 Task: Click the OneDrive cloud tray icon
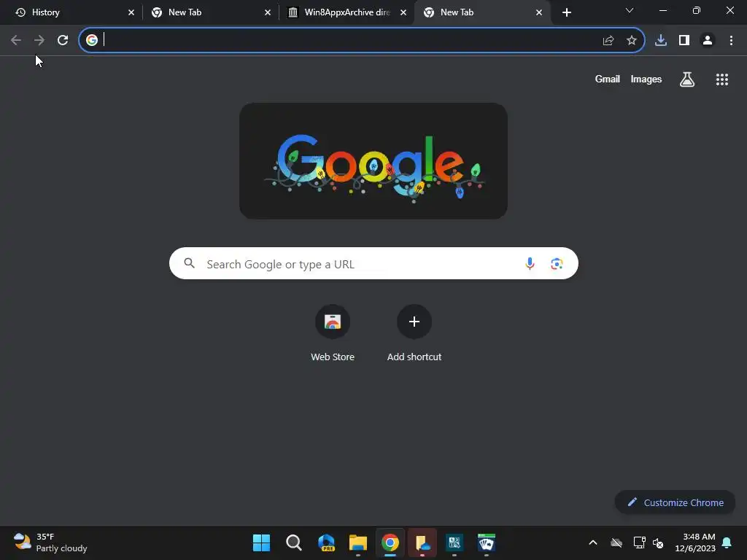point(616,542)
